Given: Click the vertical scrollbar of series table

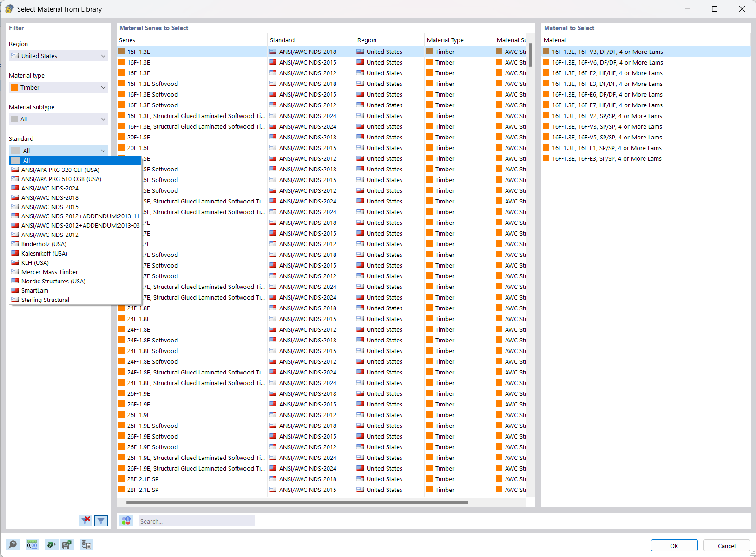Looking at the screenshot, I should 530,56.
